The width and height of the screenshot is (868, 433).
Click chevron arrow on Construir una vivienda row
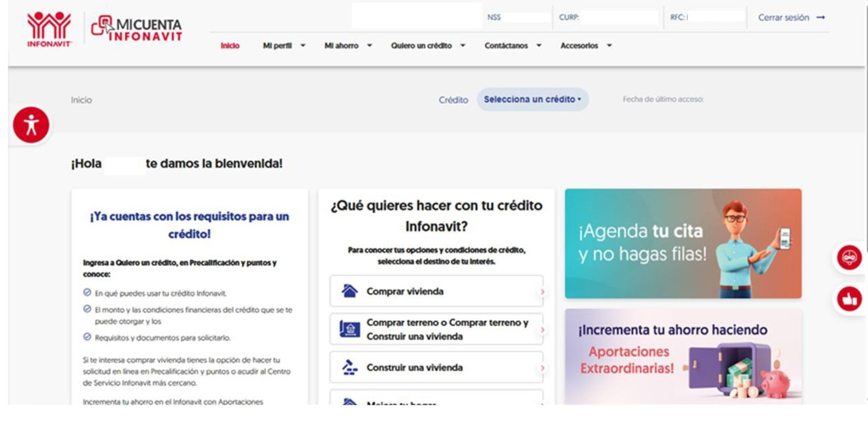coord(542,368)
